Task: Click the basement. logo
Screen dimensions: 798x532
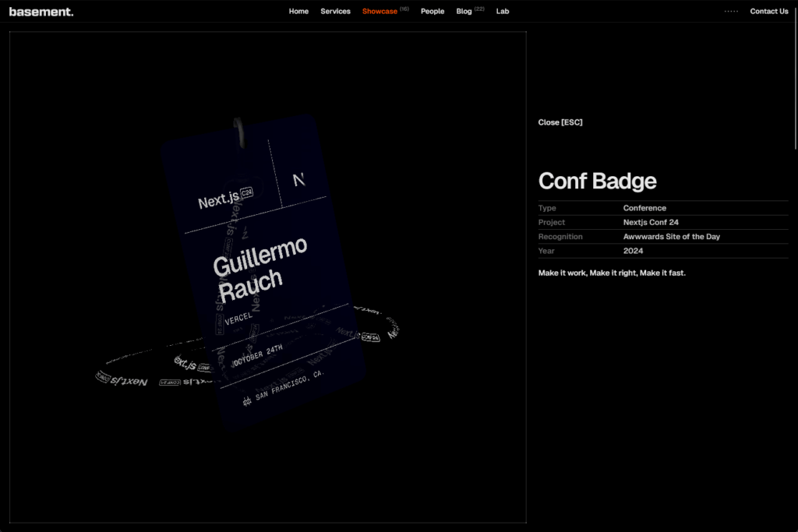Action: [41, 11]
